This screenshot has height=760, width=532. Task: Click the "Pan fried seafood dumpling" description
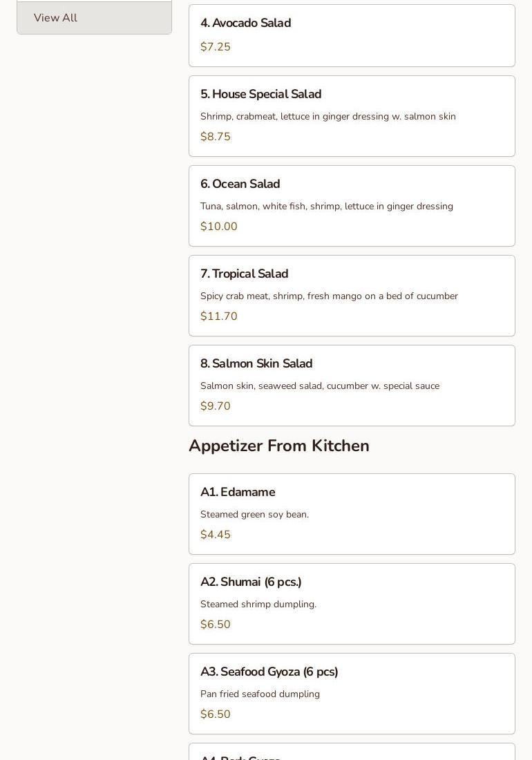260,694
